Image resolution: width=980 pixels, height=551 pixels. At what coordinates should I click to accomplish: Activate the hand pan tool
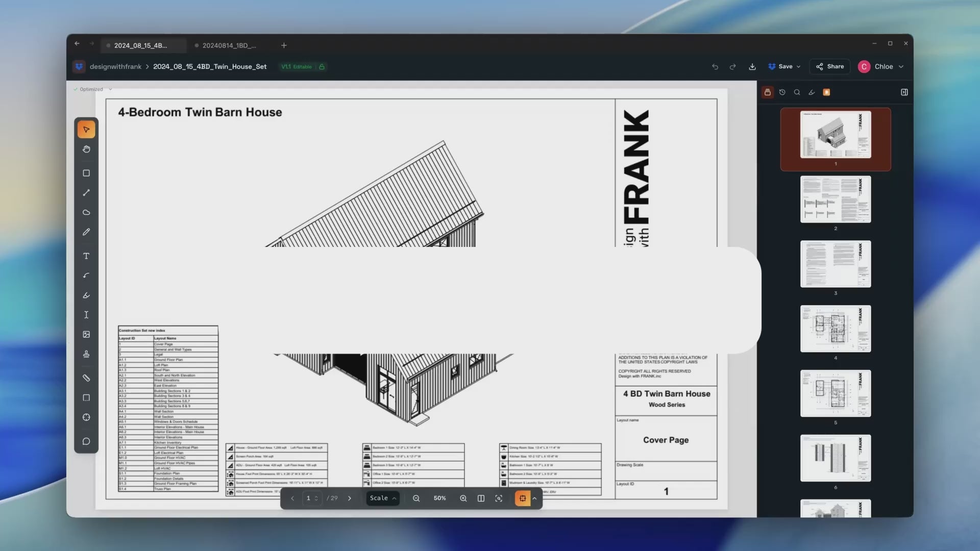86,149
